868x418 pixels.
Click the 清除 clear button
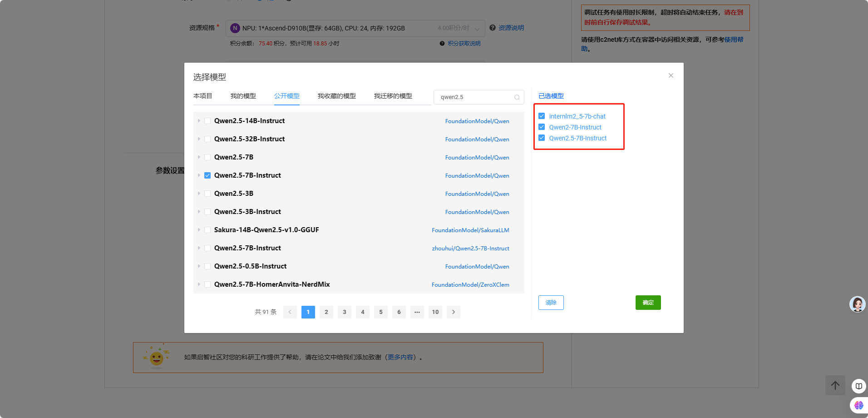pyautogui.click(x=551, y=303)
